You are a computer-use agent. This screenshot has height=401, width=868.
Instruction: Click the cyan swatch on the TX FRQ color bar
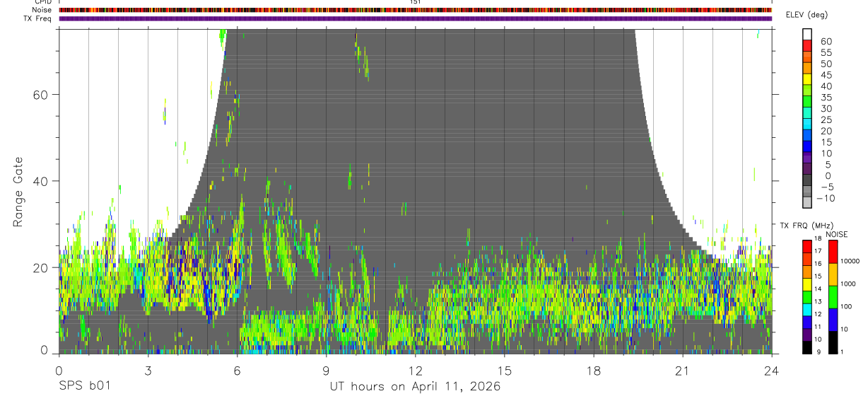pos(807,310)
